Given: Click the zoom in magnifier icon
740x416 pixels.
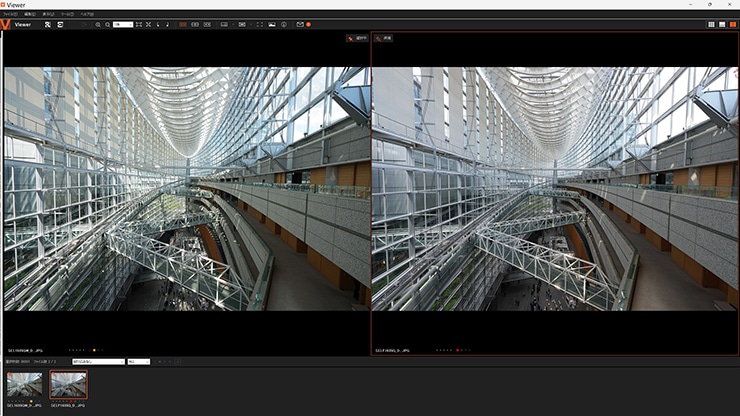Looking at the screenshot, I should pos(98,25).
